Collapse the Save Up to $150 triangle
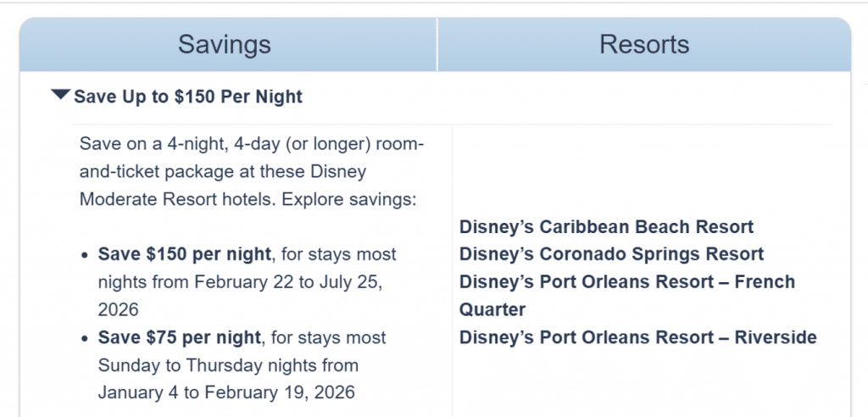This screenshot has width=868, height=417. click(61, 96)
